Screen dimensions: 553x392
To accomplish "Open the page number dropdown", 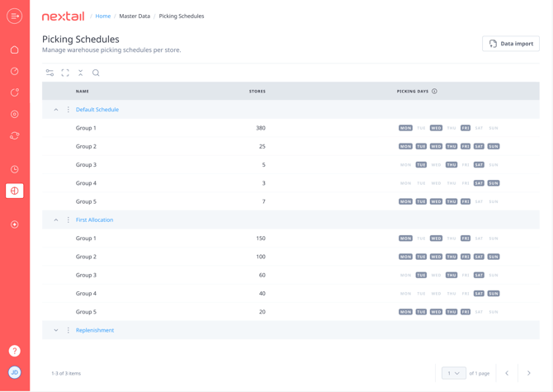I will pos(454,373).
